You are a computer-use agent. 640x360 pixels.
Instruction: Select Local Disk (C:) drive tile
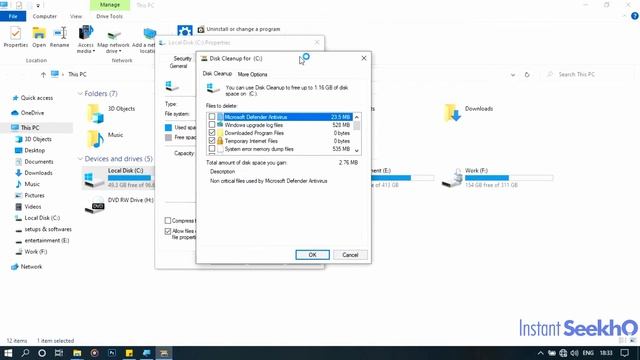(x=118, y=178)
